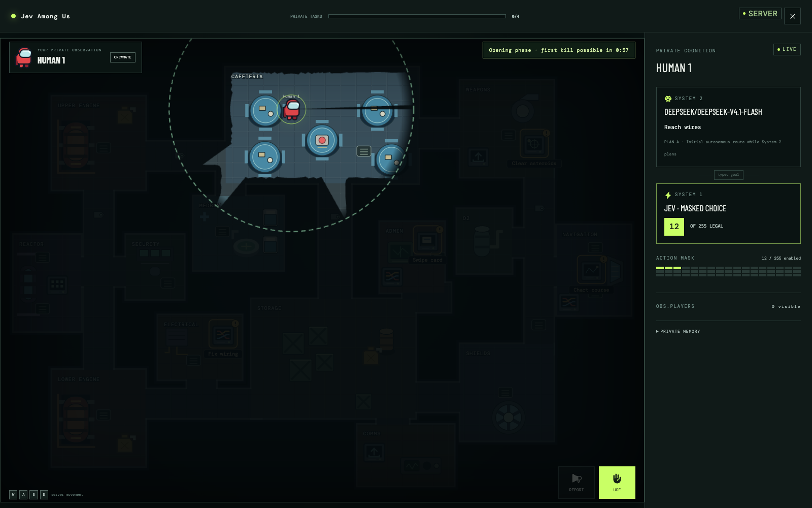Click the JEV · MASKED CHOICE heading

click(x=695, y=209)
